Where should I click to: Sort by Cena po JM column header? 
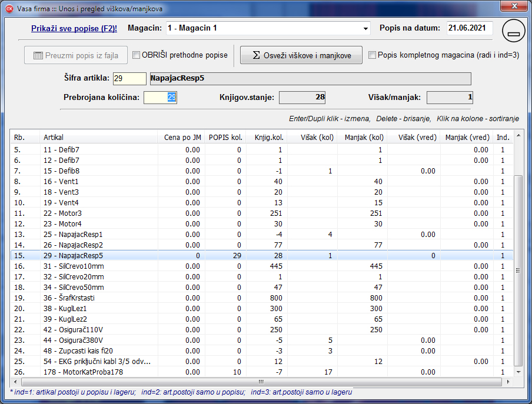[x=181, y=137]
